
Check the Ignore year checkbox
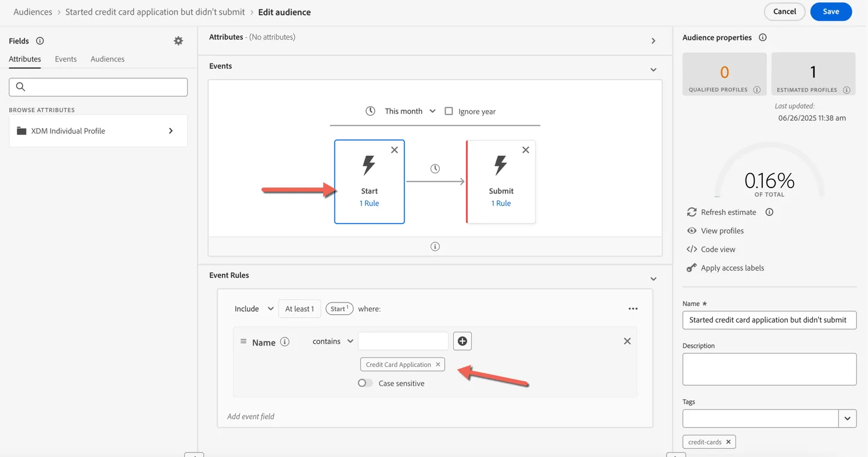pyautogui.click(x=449, y=111)
